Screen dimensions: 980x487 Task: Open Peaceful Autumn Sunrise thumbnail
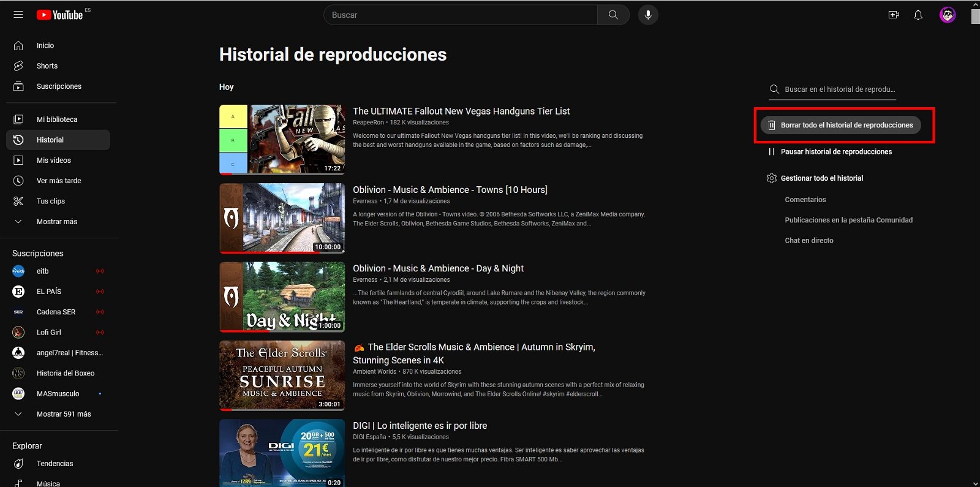(x=282, y=376)
